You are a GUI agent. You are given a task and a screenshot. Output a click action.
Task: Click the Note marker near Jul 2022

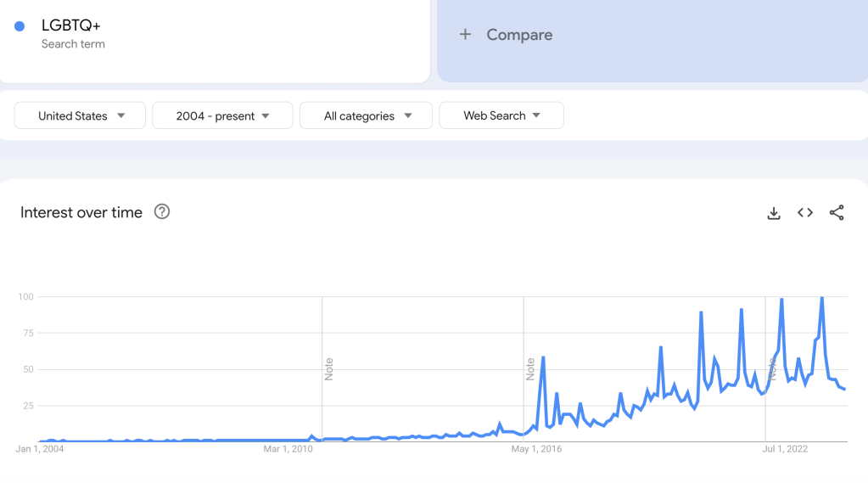[x=772, y=368]
